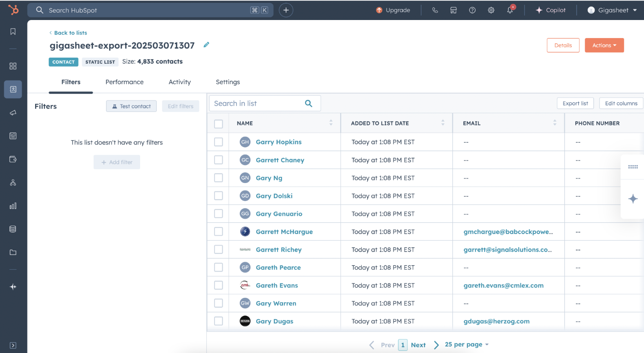644x353 pixels.
Task: Open the 25 per page dropdown
Action: coord(467,344)
